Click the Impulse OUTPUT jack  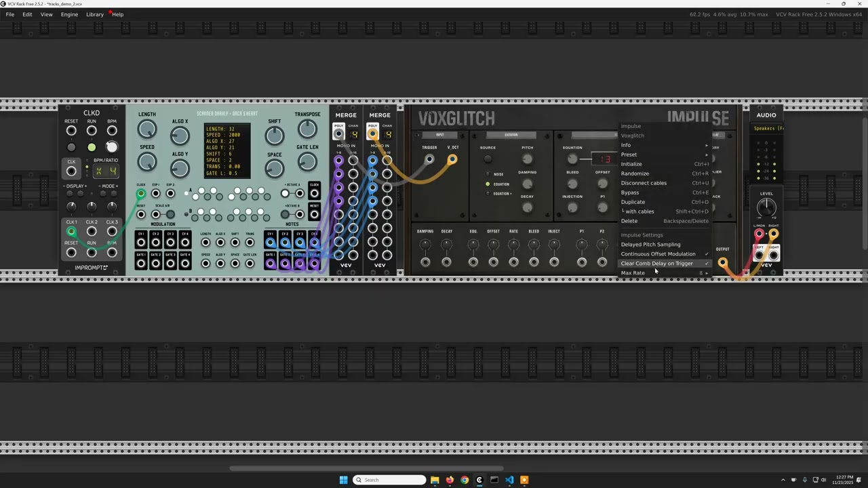click(x=723, y=262)
